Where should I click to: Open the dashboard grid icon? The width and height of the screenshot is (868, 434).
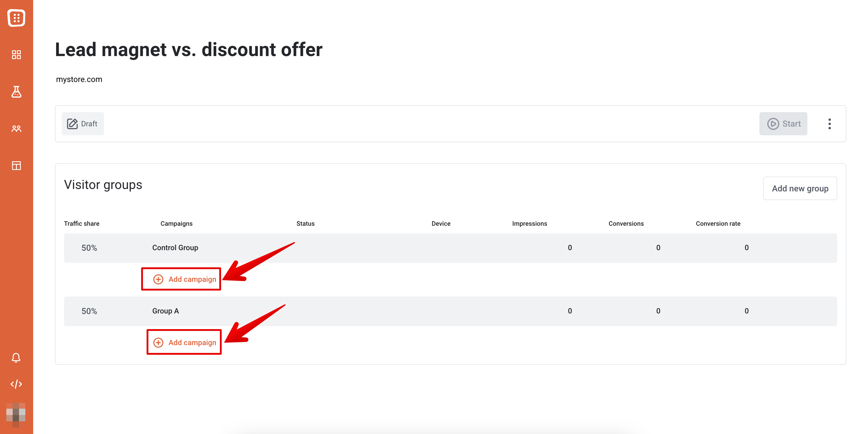pos(16,55)
